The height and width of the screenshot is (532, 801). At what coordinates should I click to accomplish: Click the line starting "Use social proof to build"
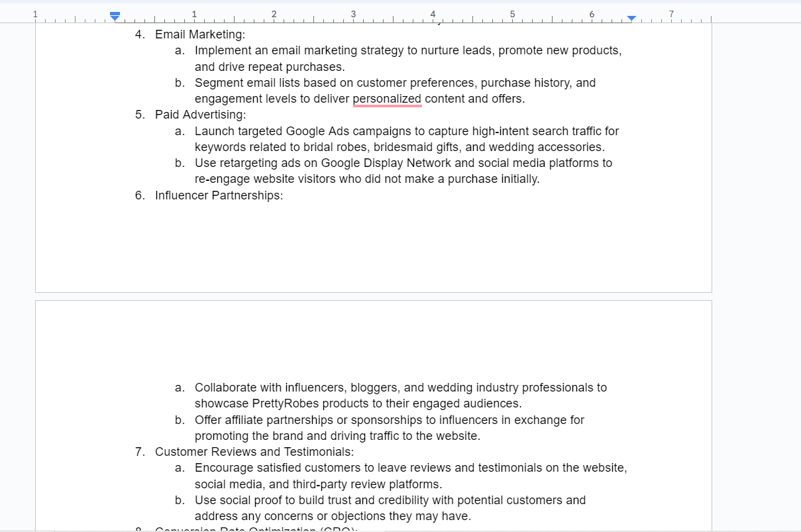(390, 500)
